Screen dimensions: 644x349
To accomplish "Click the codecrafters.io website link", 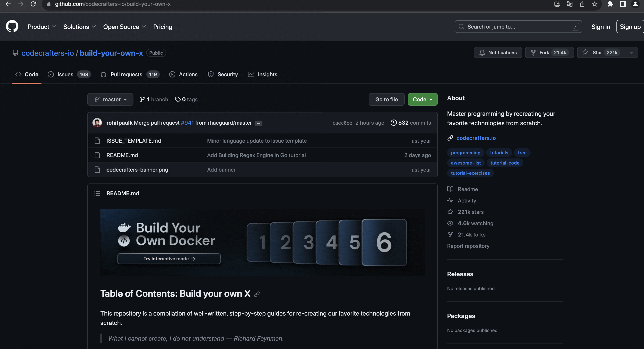I will click(476, 138).
